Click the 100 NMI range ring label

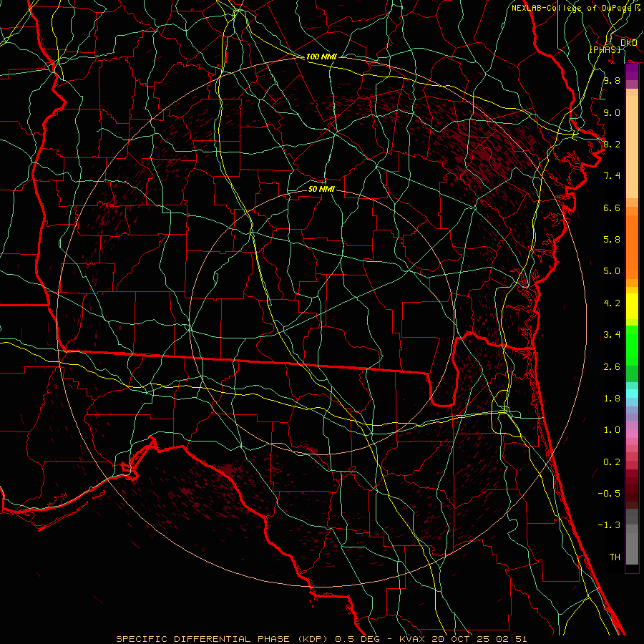coord(321,57)
